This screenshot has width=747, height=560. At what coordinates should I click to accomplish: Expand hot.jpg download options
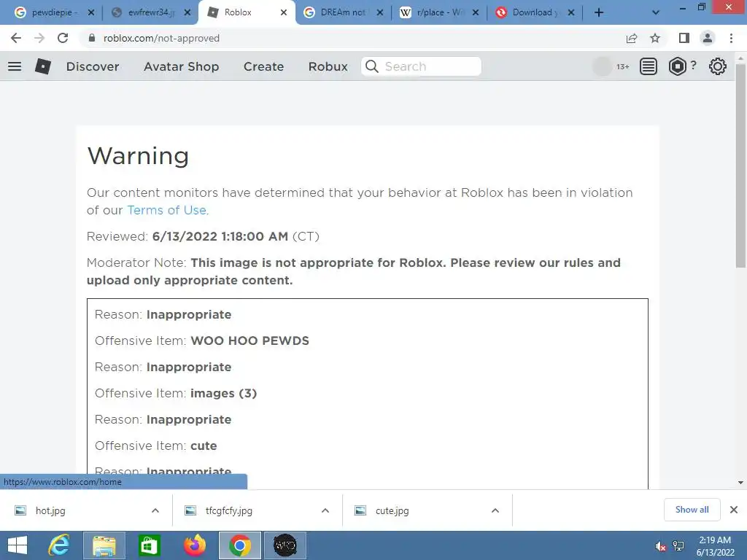pyautogui.click(x=155, y=510)
